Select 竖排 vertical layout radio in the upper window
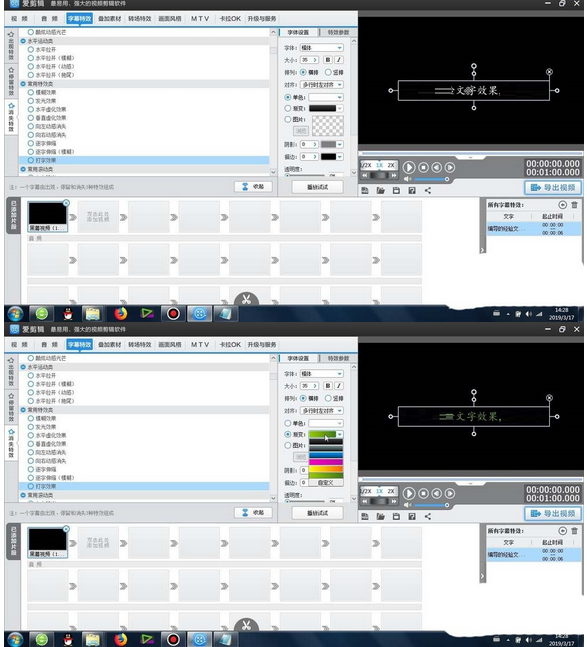 coord(328,72)
